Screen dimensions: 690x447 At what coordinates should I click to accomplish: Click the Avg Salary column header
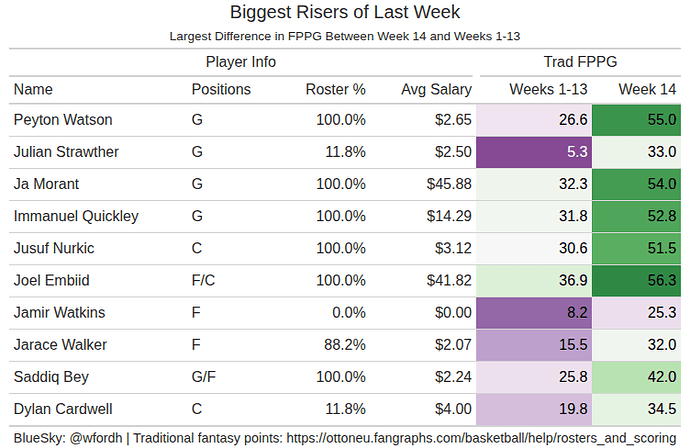pyautogui.click(x=436, y=89)
